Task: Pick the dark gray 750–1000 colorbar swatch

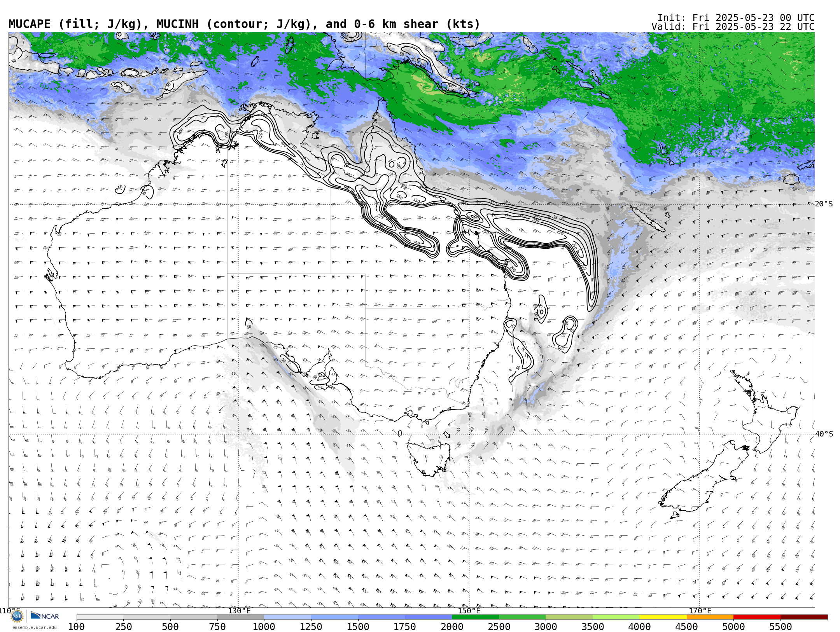Action: tap(241, 617)
